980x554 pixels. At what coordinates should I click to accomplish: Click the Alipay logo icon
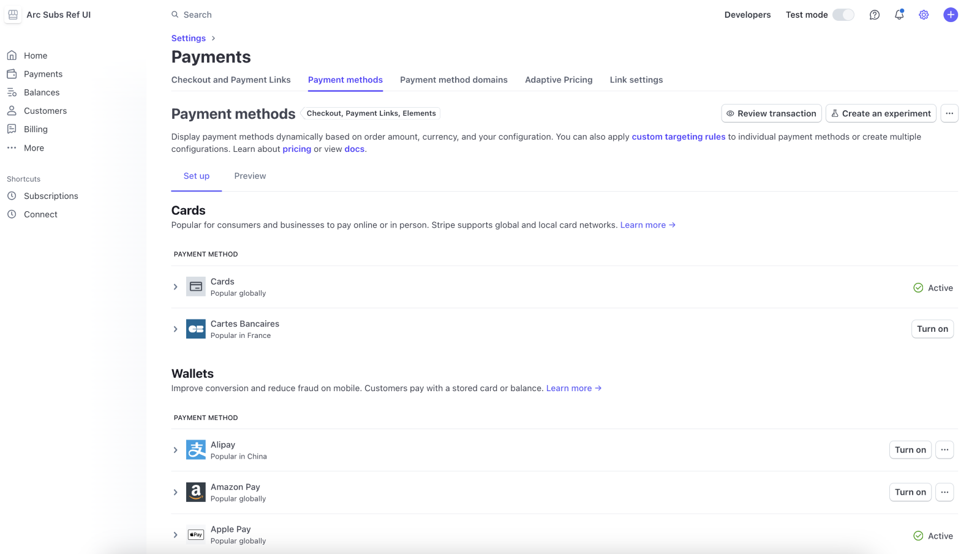tap(196, 450)
